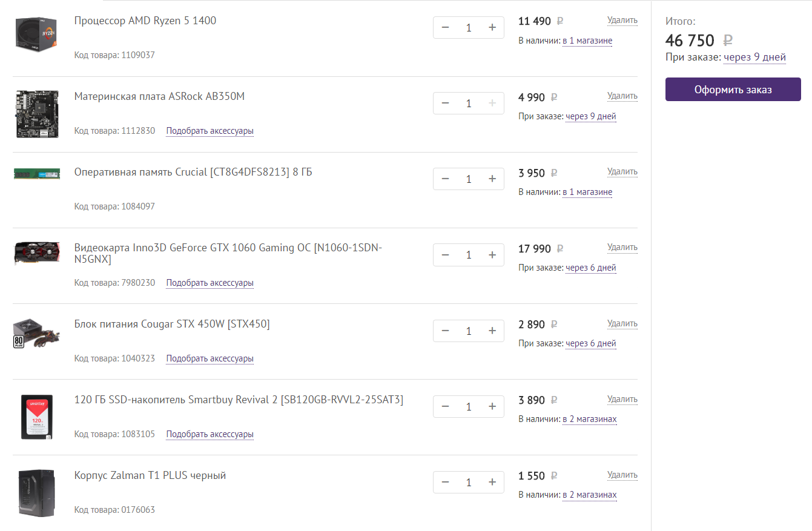Show stores stocking Crucial RAM
This screenshot has height=531, width=812.
(x=587, y=192)
